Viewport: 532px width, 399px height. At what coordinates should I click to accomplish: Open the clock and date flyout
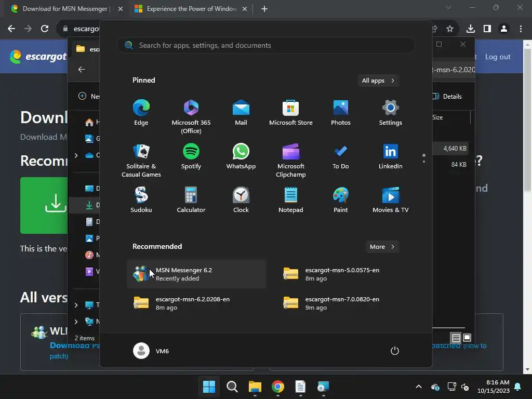[494, 387]
